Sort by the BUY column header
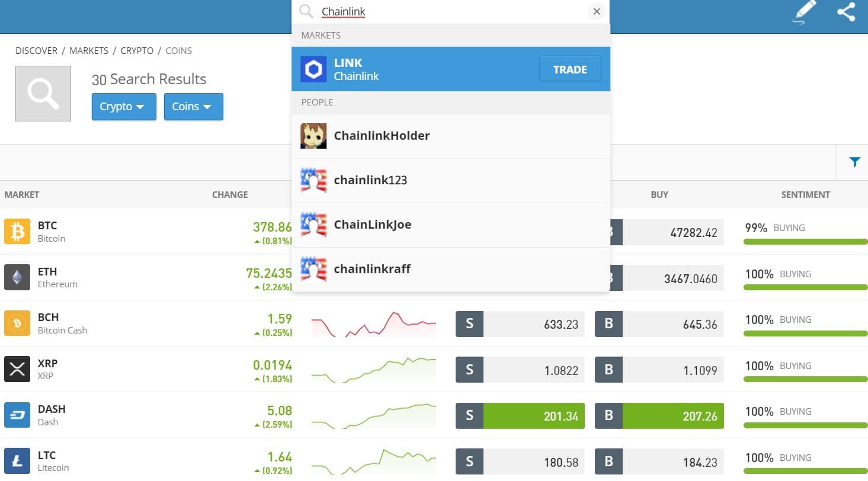Viewport: 868px width, 481px height. click(x=659, y=194)
